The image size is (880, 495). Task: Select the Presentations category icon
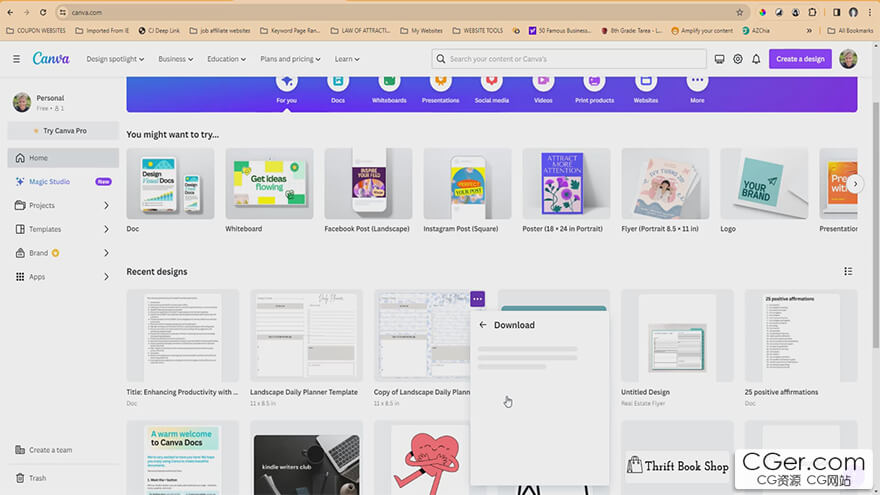[x=441, y=82]
